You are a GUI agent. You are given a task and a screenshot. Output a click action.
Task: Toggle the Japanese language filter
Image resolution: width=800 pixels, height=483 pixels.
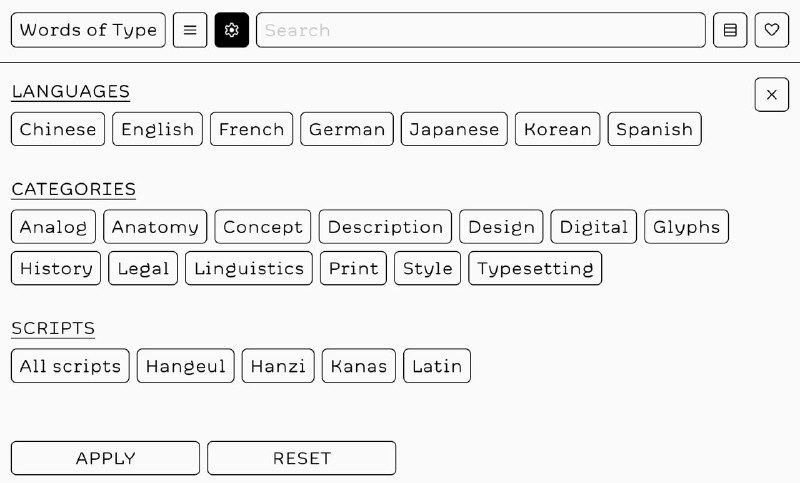pos(454,129)
